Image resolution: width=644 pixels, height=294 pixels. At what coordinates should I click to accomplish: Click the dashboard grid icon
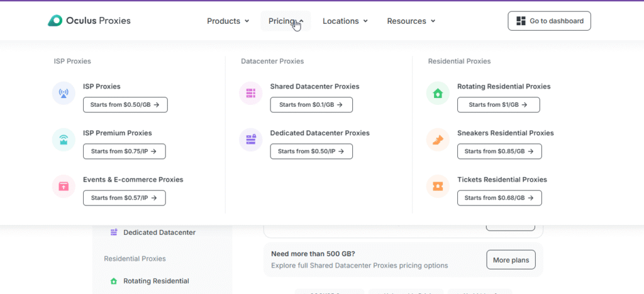point(521,21)
